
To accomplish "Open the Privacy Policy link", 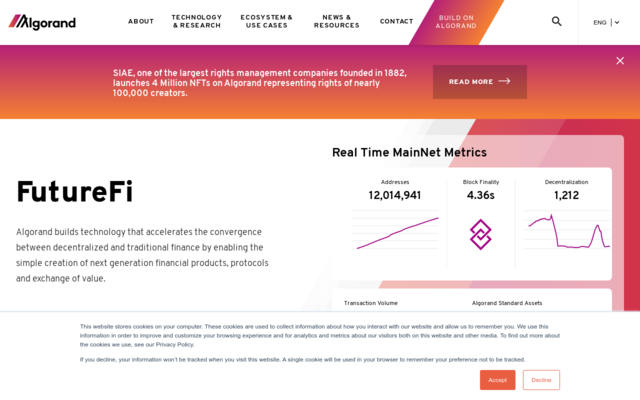I will point(174,344).
